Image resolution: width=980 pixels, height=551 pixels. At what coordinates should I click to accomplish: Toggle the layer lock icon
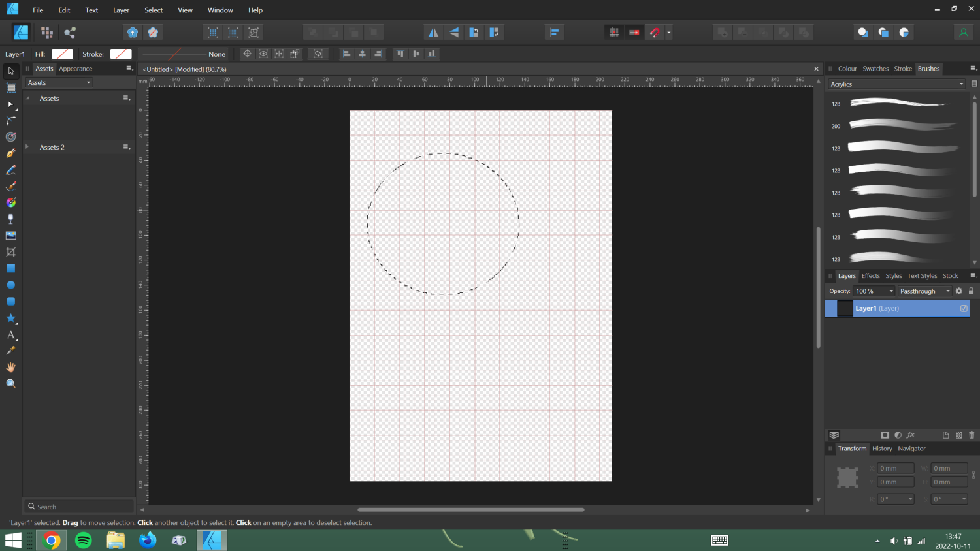tap(971, 291)
